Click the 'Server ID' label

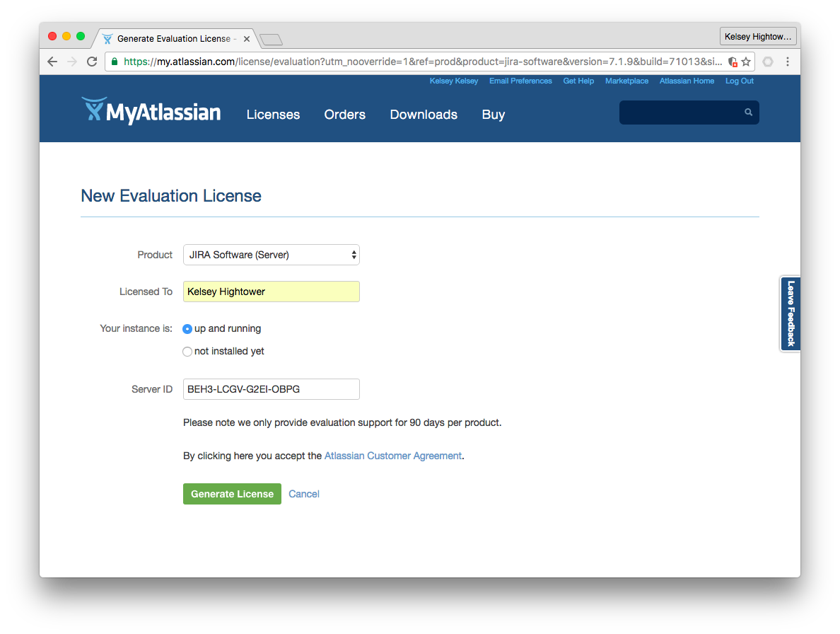(152, 389)
